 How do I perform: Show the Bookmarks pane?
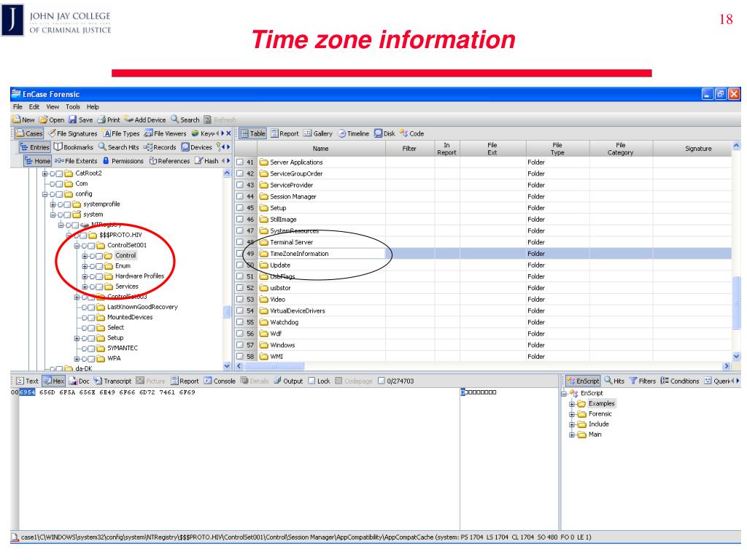pyautogui.click(x=74, y=147)
